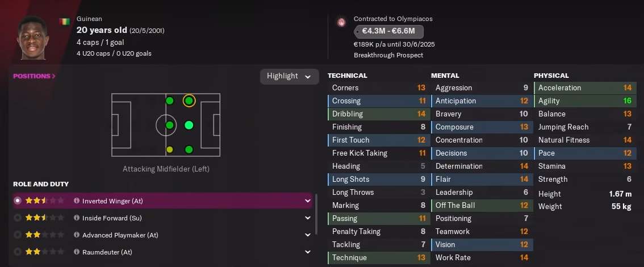Open the Positions section link
The image size is (644, 267).
[34, 76]
